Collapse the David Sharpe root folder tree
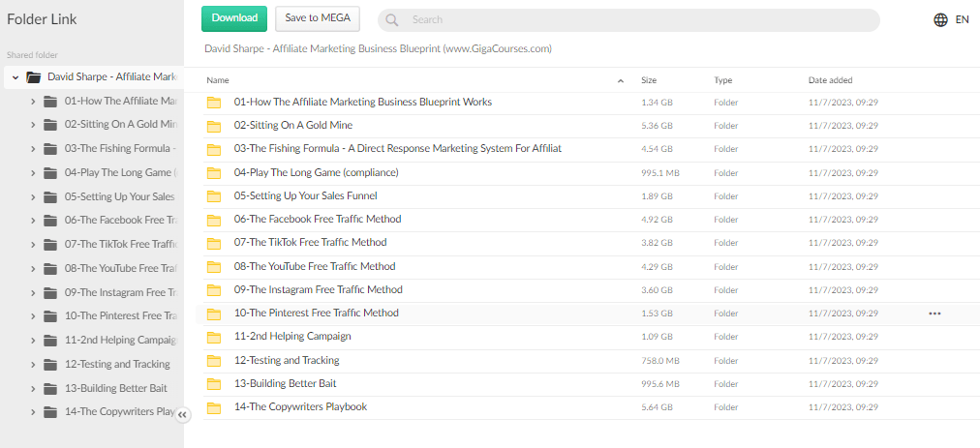 click(x=15, y=76)
